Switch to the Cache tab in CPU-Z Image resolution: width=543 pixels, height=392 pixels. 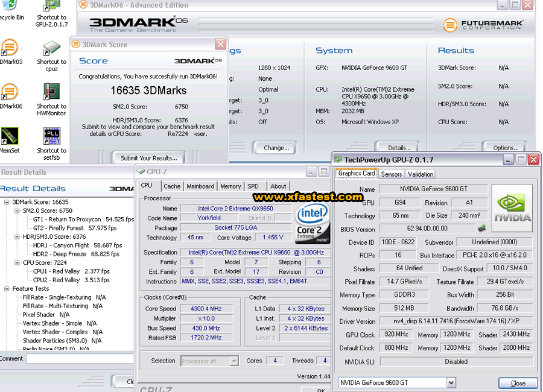click(x=172, y=186)
